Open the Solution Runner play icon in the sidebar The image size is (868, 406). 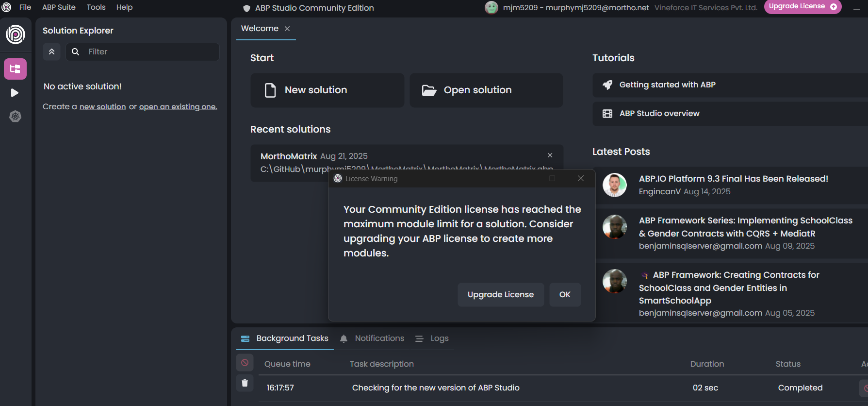pos(15,93)
